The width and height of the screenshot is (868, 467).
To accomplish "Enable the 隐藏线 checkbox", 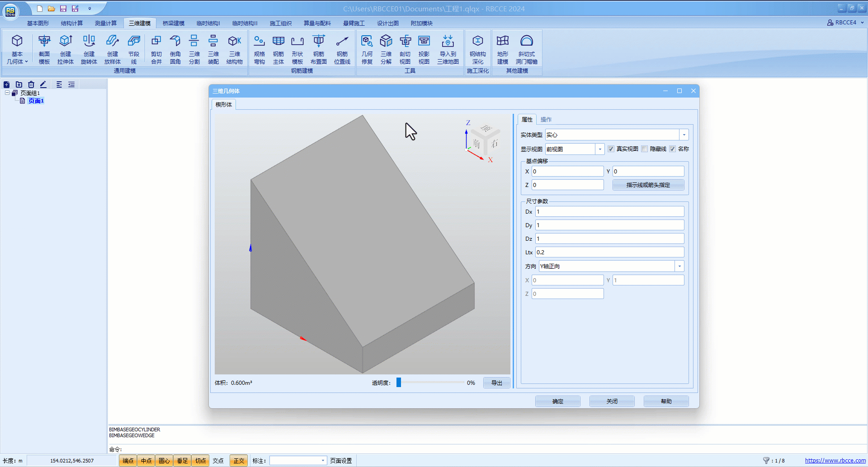I will [645, 149].
